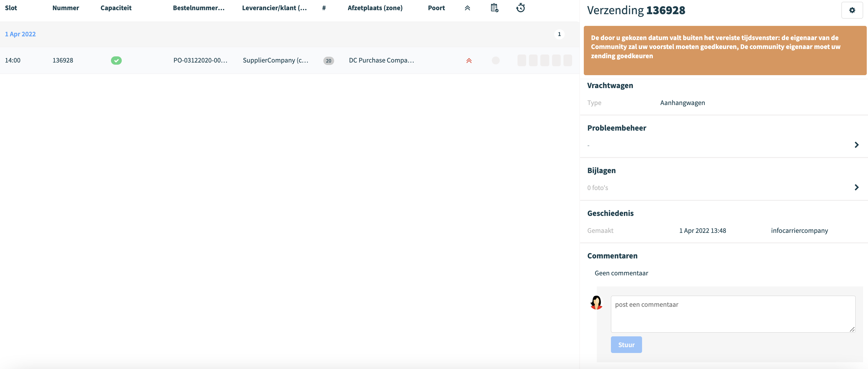Click the Type label under Vrachtwagen

click(x=594, y=103)
